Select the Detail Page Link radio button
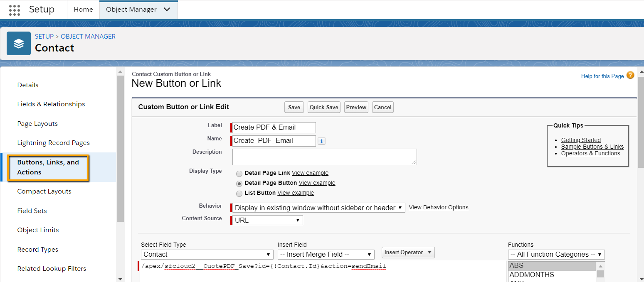The image size is (644, 282). 239,173
